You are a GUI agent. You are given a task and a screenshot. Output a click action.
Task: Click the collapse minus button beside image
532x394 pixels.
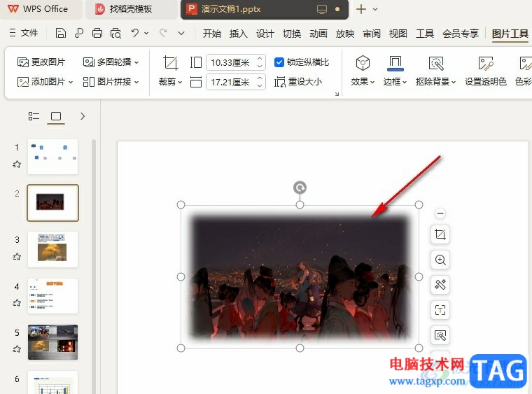440,213
